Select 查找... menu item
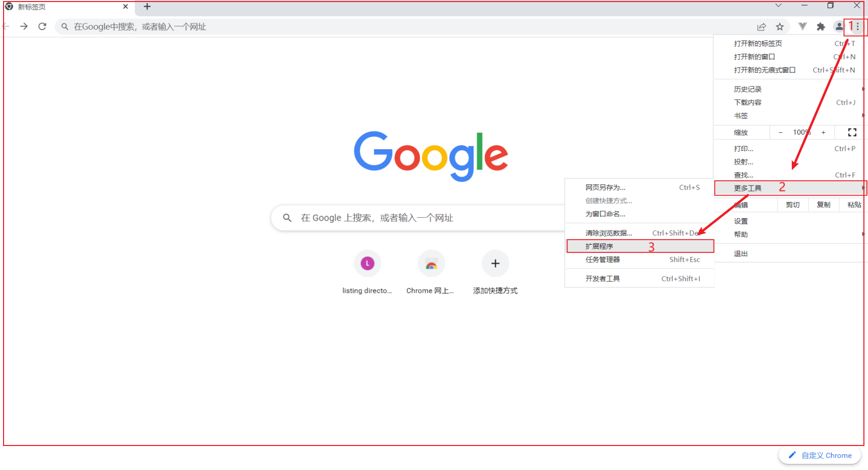 [790, 175]
